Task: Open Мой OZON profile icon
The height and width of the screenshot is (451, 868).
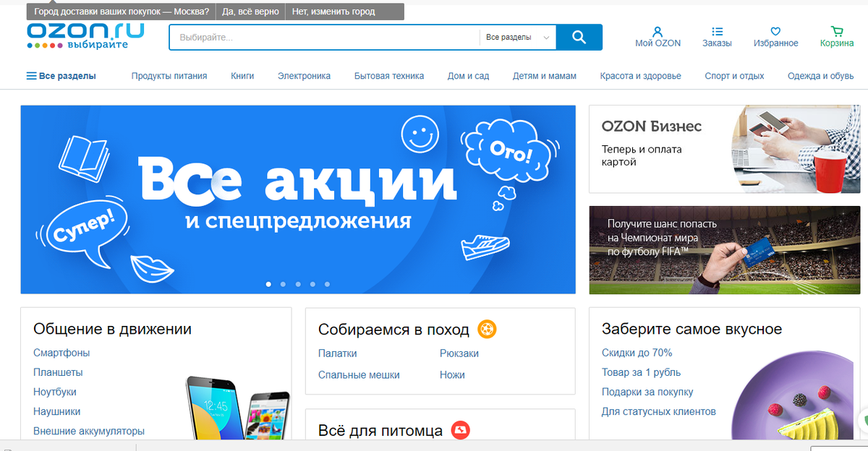Action: (x=658, y=32)
